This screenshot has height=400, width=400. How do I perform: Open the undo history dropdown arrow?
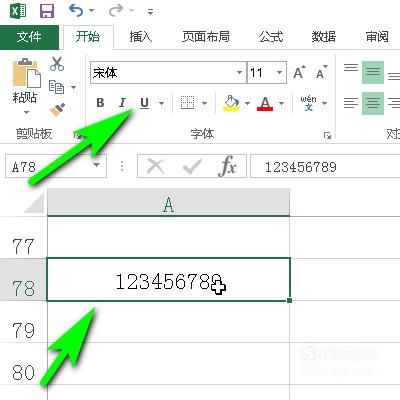pos(91,11)
